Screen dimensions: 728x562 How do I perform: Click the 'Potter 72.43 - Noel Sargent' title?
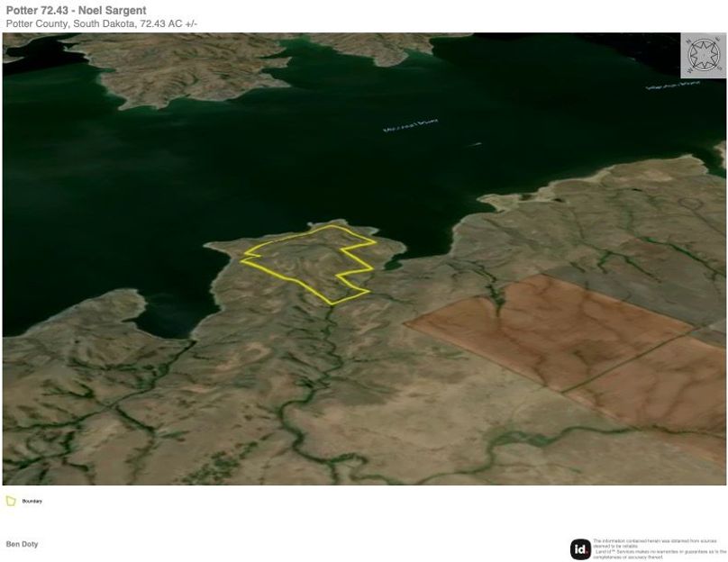pyautogui.click(x=76, y=11)
